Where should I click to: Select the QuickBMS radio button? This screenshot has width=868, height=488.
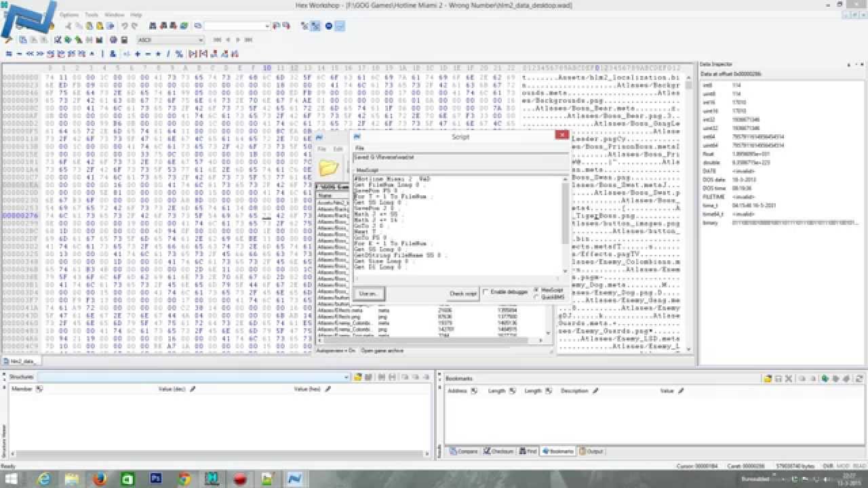point(536,297)
